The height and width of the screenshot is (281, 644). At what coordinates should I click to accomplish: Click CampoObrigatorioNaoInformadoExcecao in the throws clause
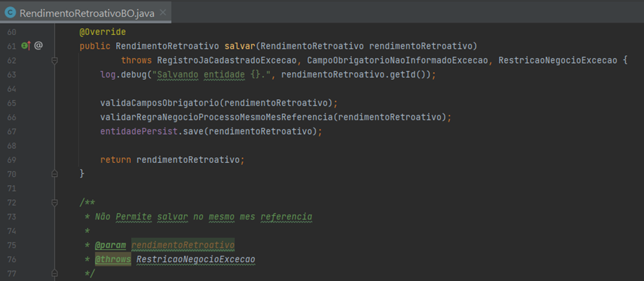(x=397, y=61)
